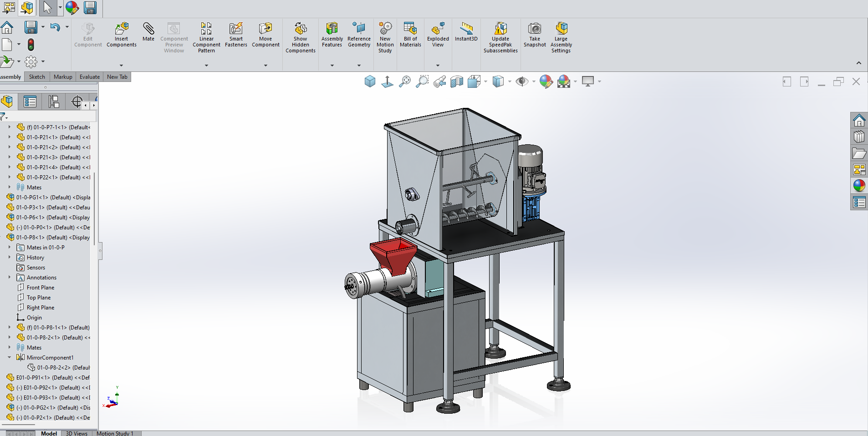Open Insert Components tool
This screenshot has width=868, height=436.
(x=122, y=35)
